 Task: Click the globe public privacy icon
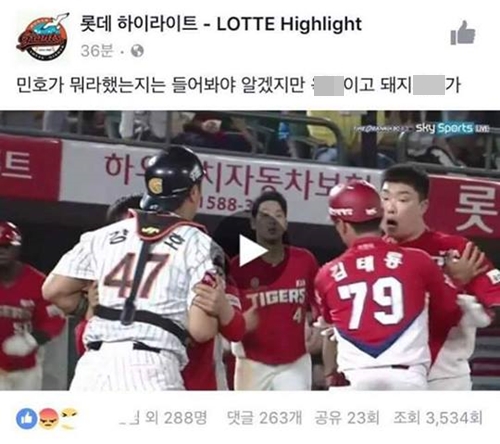[x=137, y=51]
